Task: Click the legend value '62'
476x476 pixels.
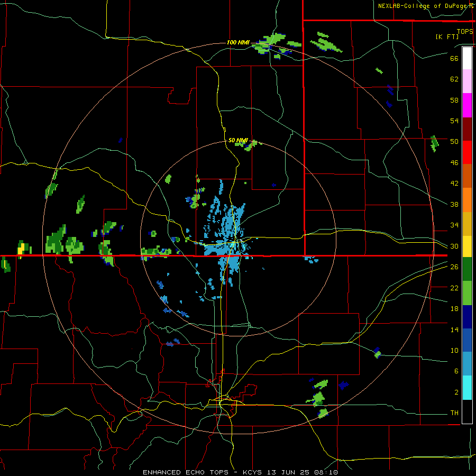Action: point(454,79)
